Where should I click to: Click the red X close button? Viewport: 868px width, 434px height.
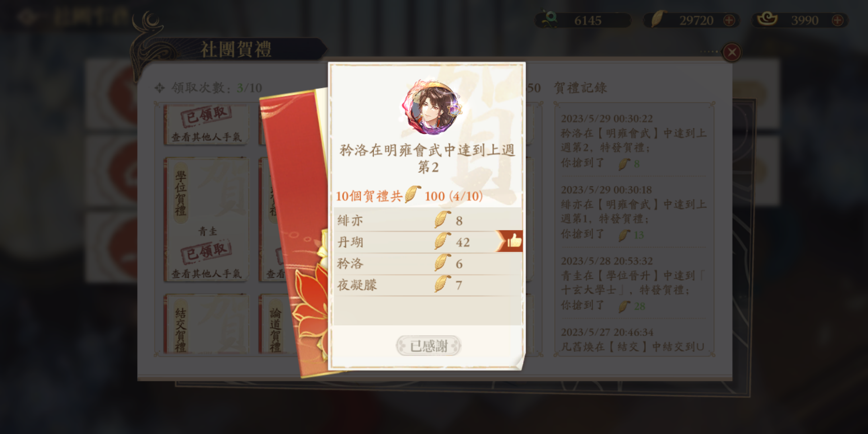732,52
